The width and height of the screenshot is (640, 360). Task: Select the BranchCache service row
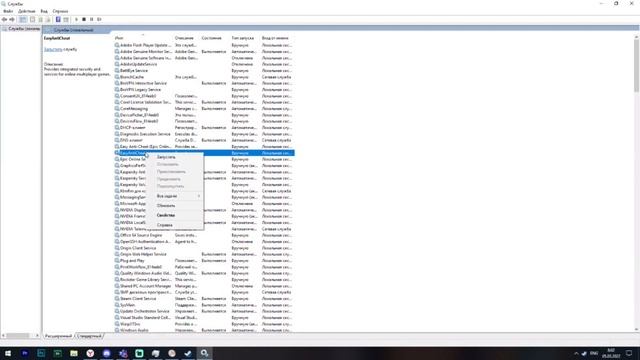pos(204,77)
